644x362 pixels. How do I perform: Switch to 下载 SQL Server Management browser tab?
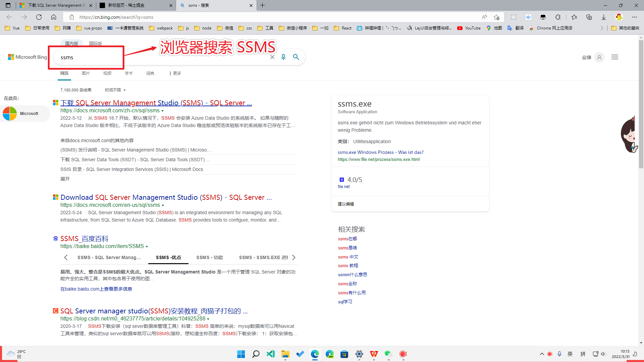click(x=56, y=5)
